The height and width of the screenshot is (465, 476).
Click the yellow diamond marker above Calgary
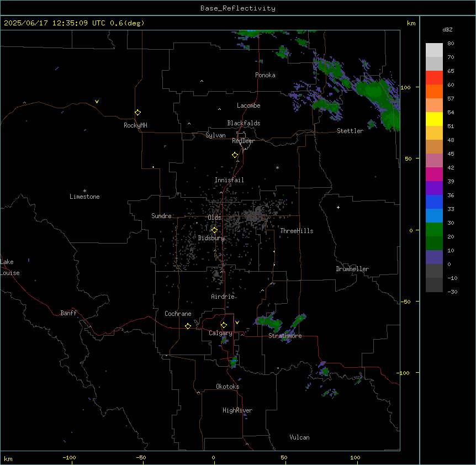pos(224,325)
